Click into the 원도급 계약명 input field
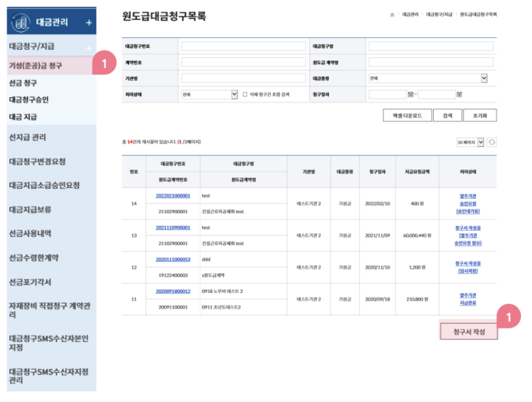Image resolution: width=532 pixels, height=402 pixels. pyautogui.click(x=431, y=62)
